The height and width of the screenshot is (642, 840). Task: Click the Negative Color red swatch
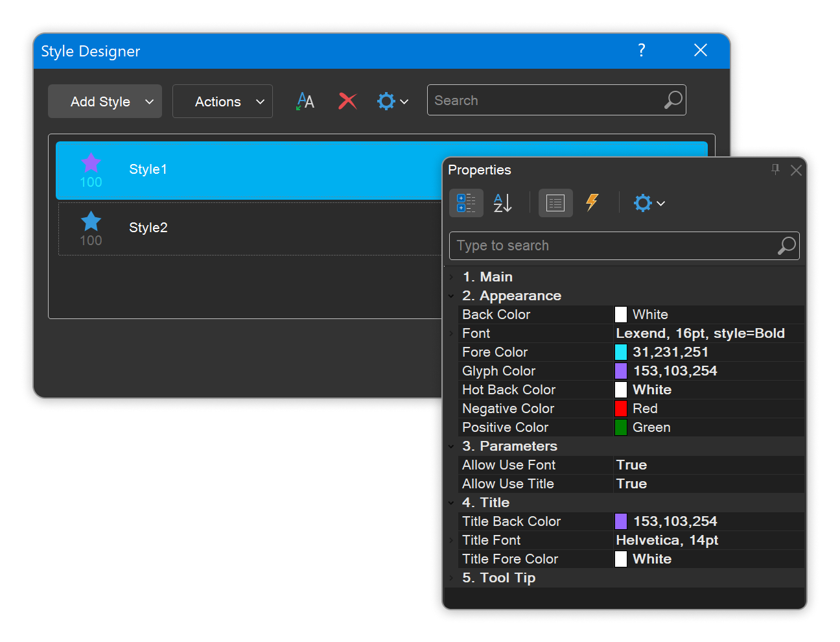point(621,409)
